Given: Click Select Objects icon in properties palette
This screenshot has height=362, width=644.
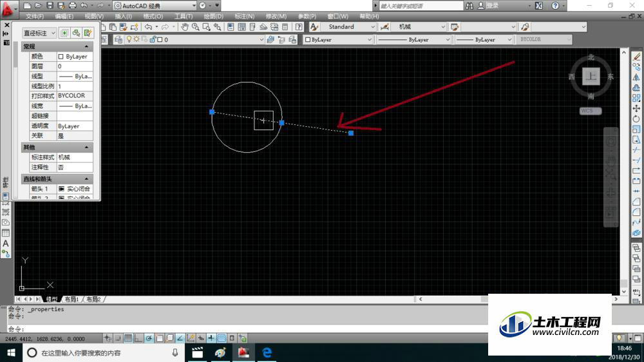Looking at the screenshot, I should [x=76, y=33].
